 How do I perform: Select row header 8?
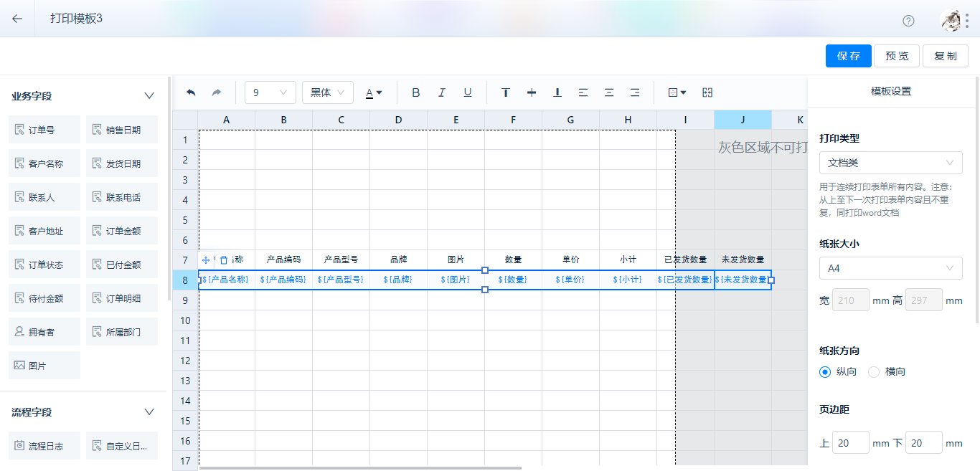pyautogui.click(x=185, y=280)
